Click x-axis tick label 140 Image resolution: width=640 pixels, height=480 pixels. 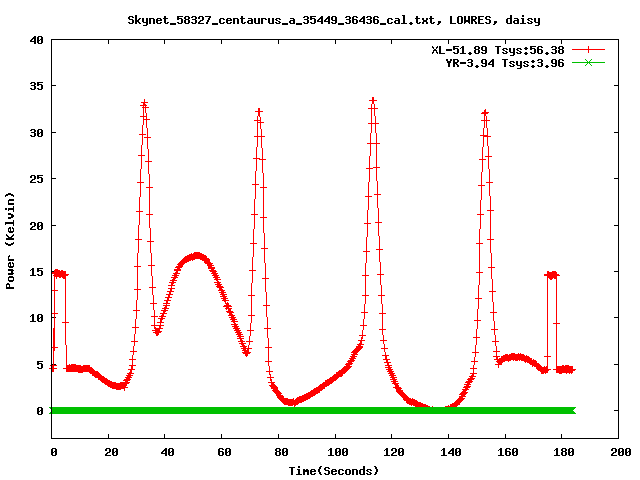click(x=451, y=452)
